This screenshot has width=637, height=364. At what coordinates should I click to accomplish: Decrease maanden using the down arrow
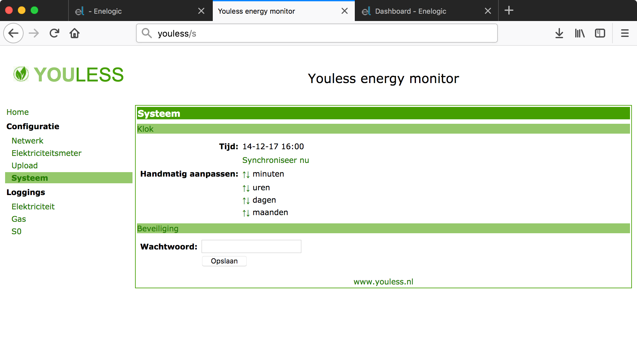pos(248,213)
